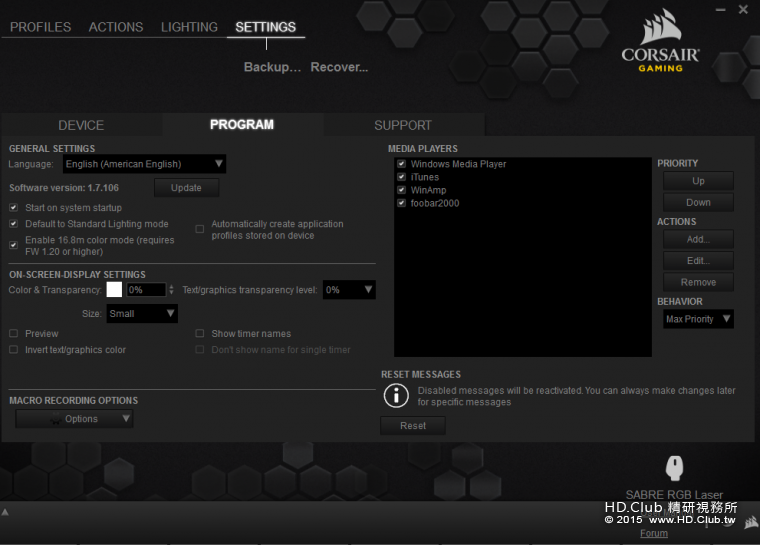Move media player priority Up

coord(698,181)
